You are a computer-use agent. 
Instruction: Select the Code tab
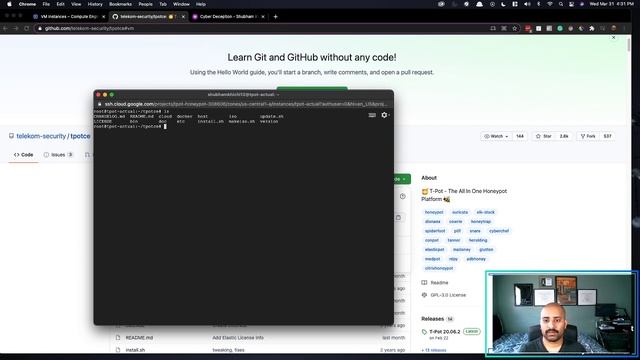pyautogui.click(x=23, y=155)
